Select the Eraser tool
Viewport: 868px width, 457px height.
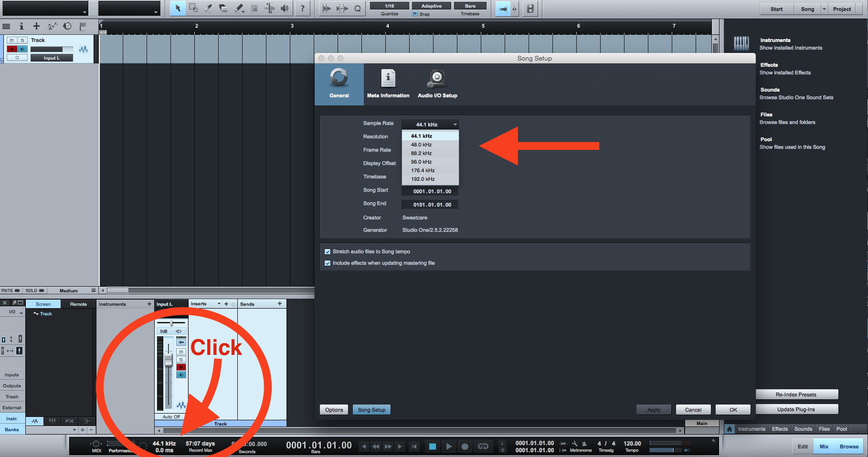223,8
